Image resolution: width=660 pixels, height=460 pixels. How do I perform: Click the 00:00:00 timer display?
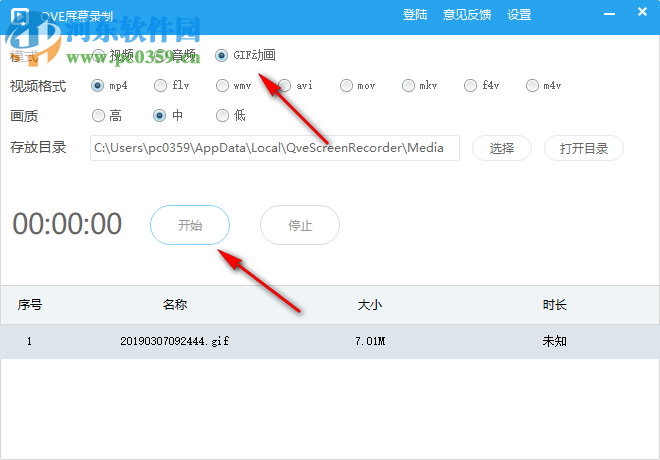point(67,224)
